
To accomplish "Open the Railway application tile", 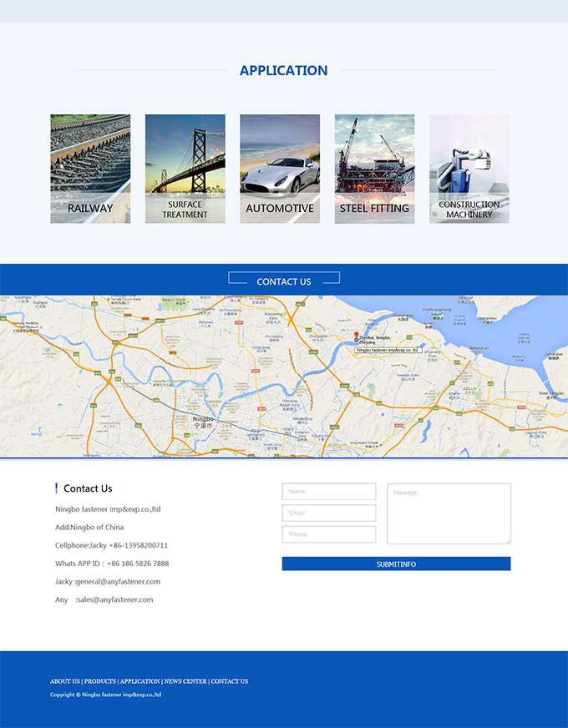I will (90, 169).
